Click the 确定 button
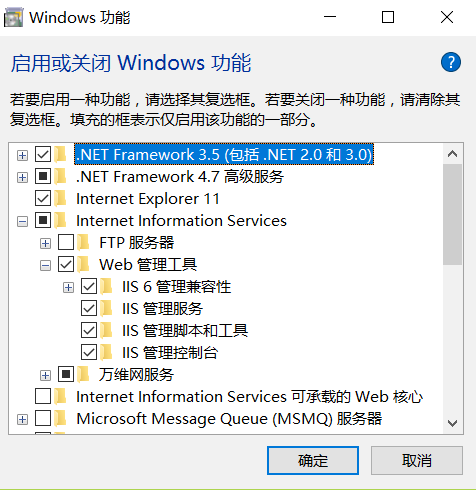 313,460
